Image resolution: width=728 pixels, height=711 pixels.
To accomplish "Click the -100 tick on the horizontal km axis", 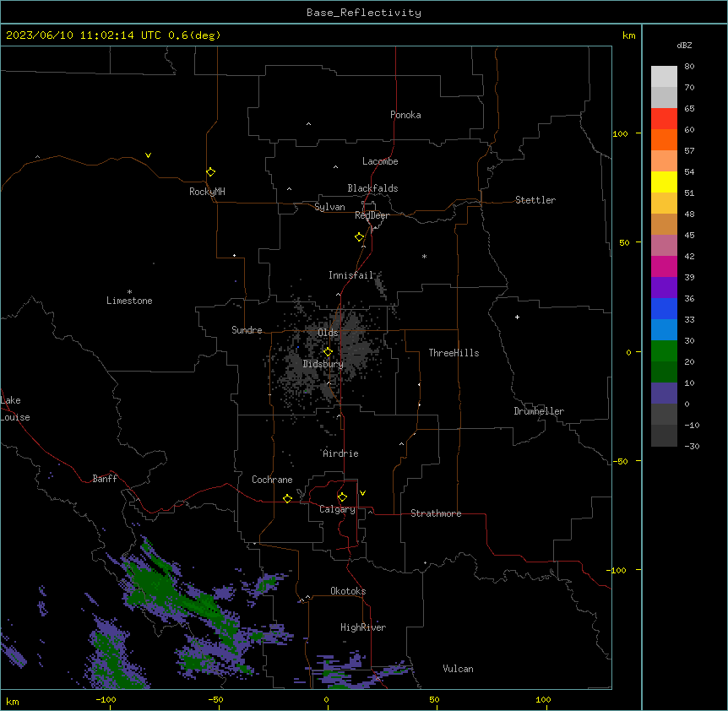I will 106,700.
